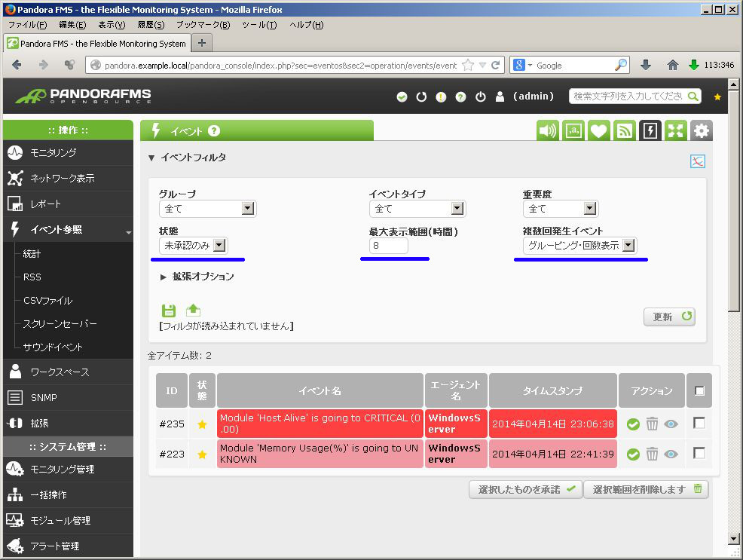Tick the checkbox for event #223
This screenshot has width=743, height=560.
699,453
